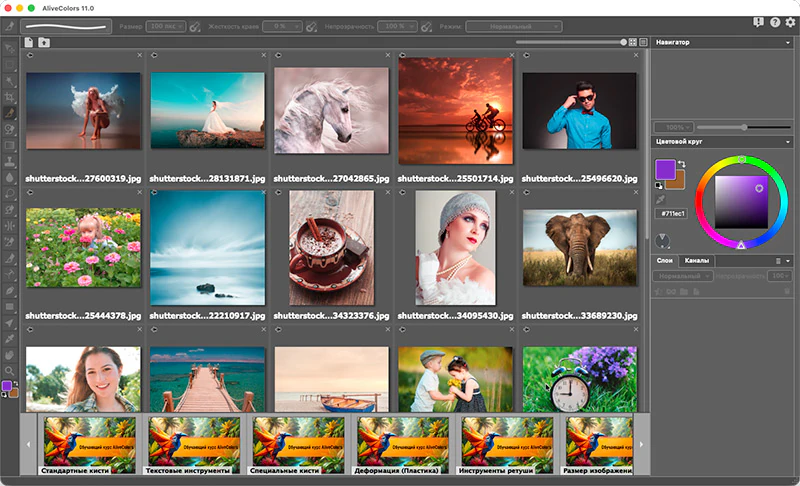This screenshot has height=486, width=800.
Task: Click the new document icon
Action: click(x=29, y=42)
